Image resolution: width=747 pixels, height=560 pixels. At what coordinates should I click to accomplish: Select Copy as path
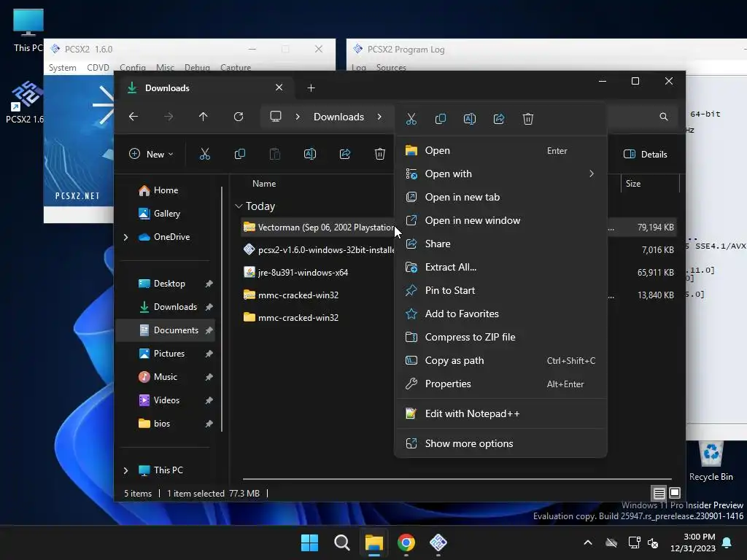click(500, 360)
